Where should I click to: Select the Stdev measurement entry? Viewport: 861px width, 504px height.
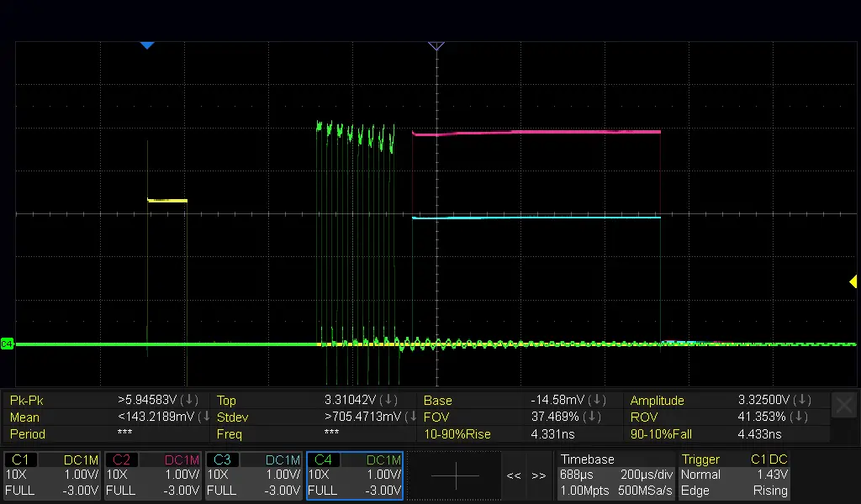pyautogui.click(x=315, y=417)
